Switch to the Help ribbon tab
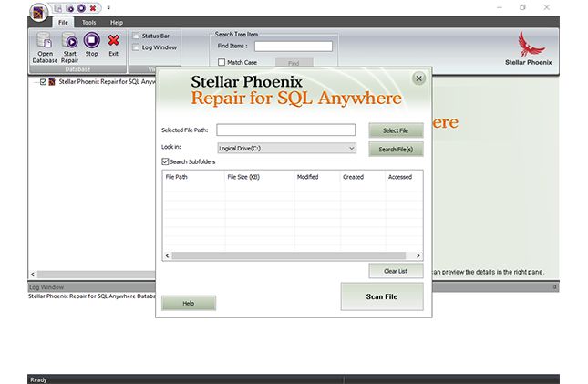Screen dimensions: 588x384 coord(117,23)
